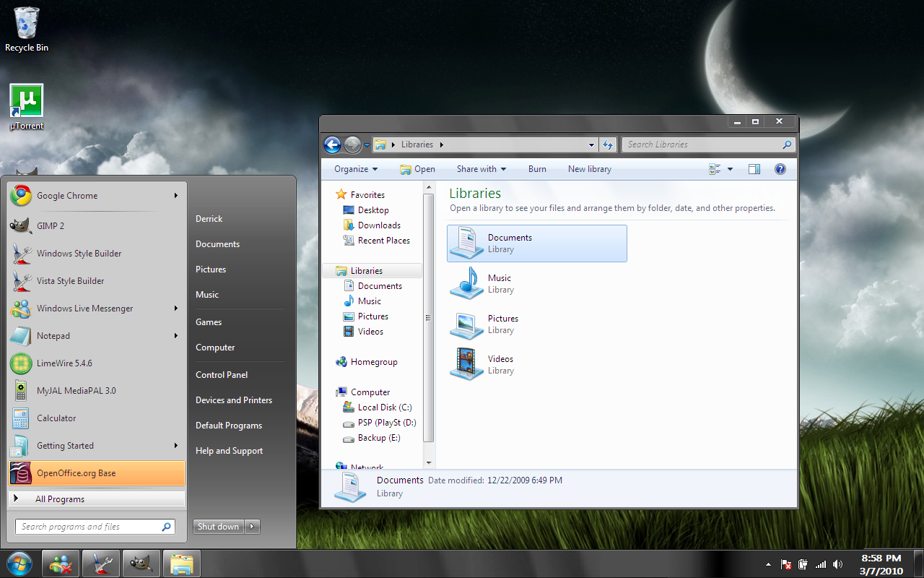Open GIMP from the taskbar
The width and height of the screenshot is (924, 578).
coord(141,563)
